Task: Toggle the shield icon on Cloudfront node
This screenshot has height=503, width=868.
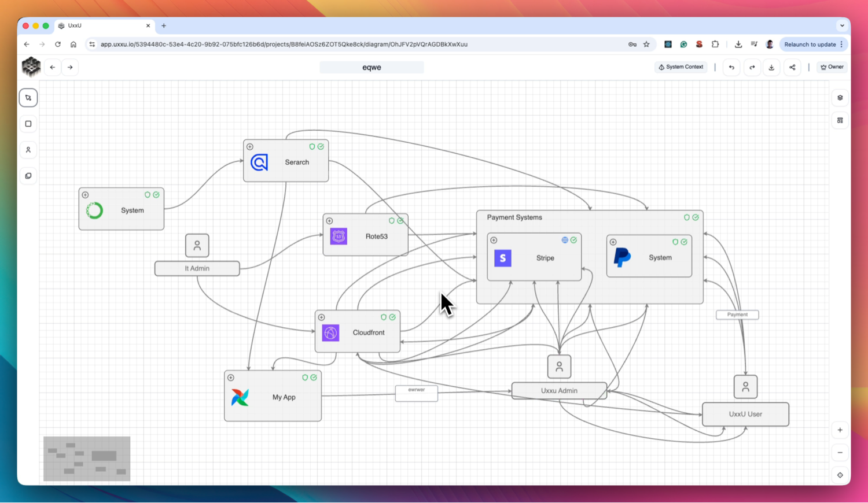Action: coord(383,317)
